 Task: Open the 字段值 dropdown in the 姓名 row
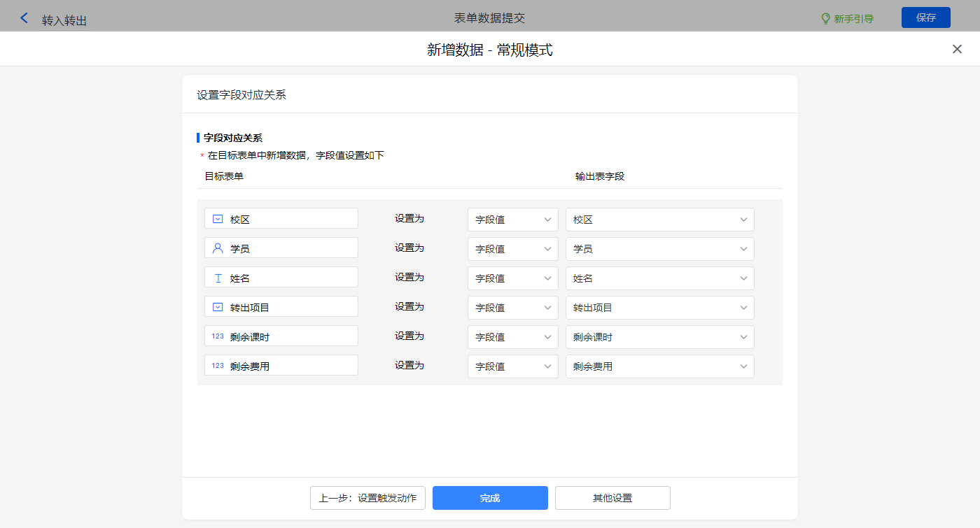512,278
